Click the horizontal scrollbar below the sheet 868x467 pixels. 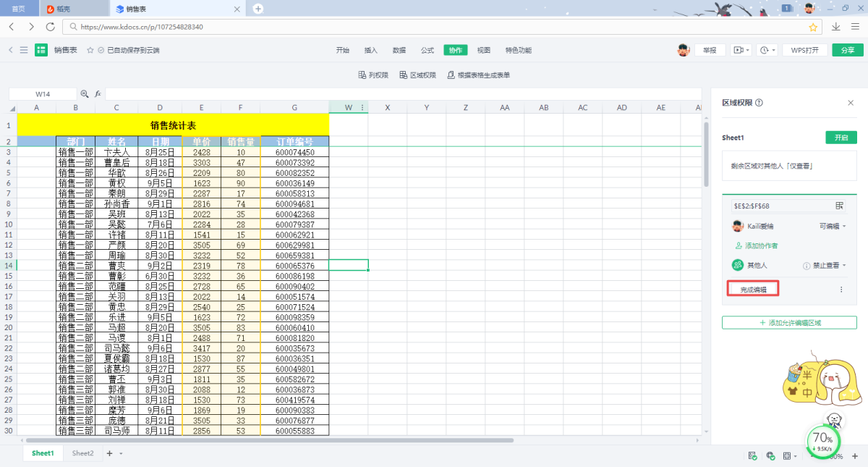click(268, 440)
